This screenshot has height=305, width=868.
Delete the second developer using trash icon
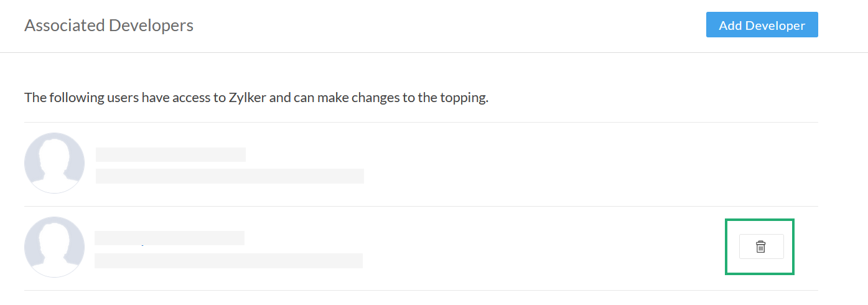pyautogui.click(x=760, y=246)
